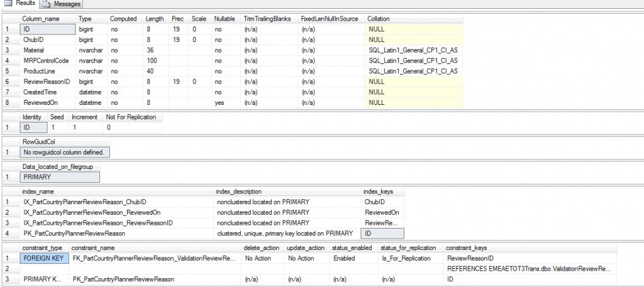Image resolution: width=644 pixels, height=287 pixels.
Task: Select the PRIMARY filegroup cell
Action: (60, 177)
